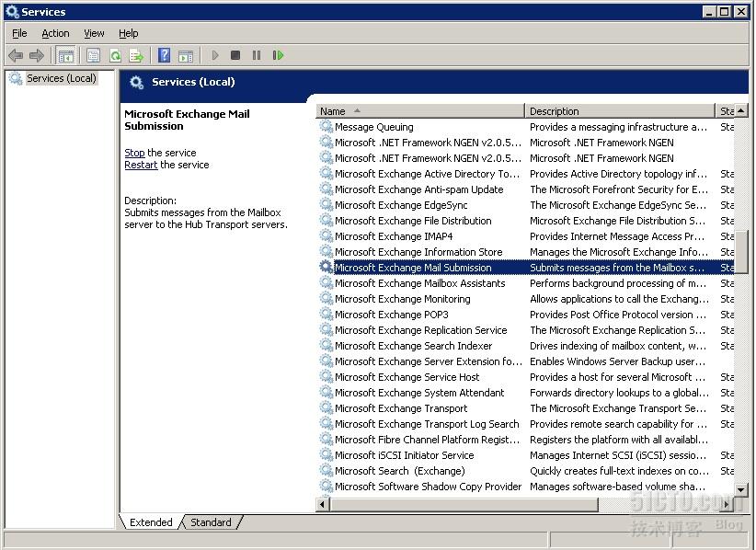Open the Help menu
Image resolution: width=756 pixels, height=550 pixels.
click(x=128, y=33)
